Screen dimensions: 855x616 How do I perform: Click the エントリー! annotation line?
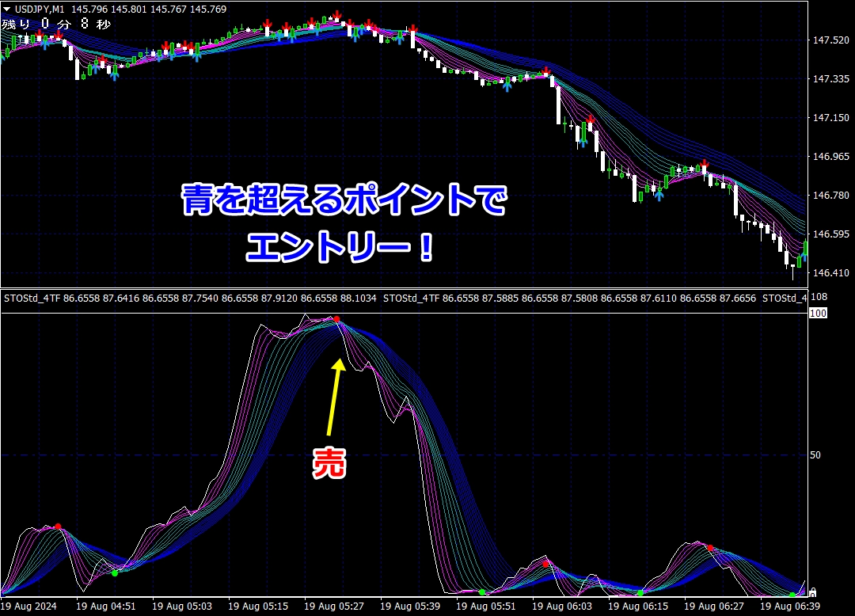340,249
